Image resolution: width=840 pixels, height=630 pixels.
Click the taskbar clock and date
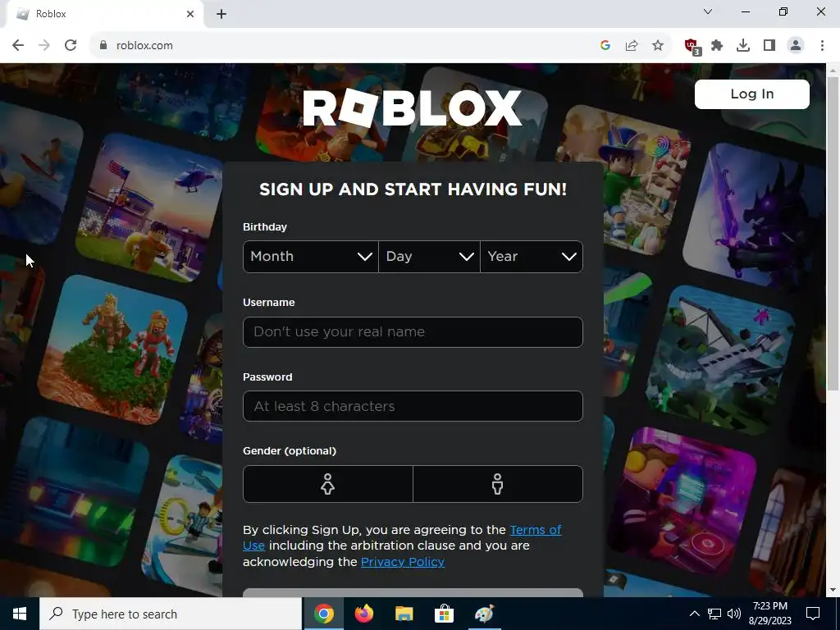[769, 614]
